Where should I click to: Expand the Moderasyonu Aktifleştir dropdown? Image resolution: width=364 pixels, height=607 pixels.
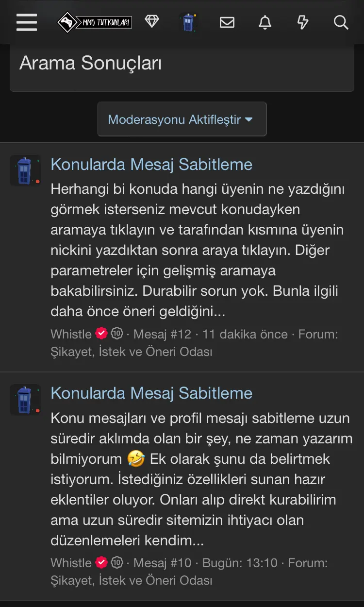(x=182, y=119)
